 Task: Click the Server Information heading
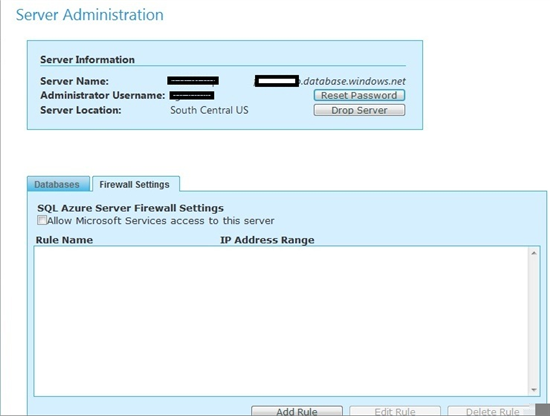(87, 60)
